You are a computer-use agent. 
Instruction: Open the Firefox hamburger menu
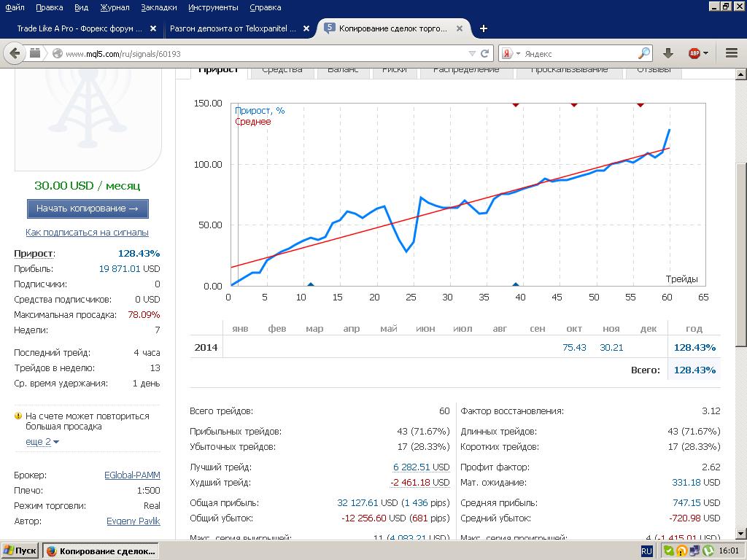coord(732,53)
